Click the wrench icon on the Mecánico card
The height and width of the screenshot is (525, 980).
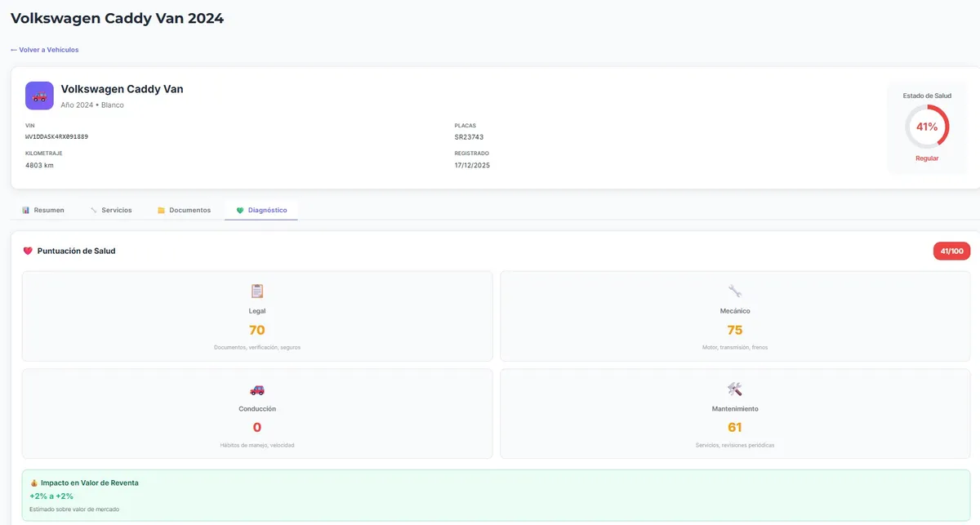(x=734, y=291)
